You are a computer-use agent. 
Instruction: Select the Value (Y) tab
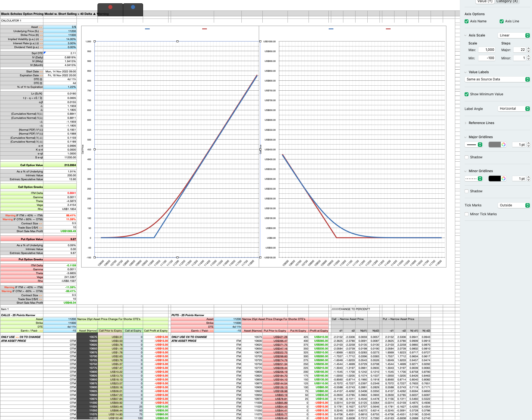click(x=485, y=1)
